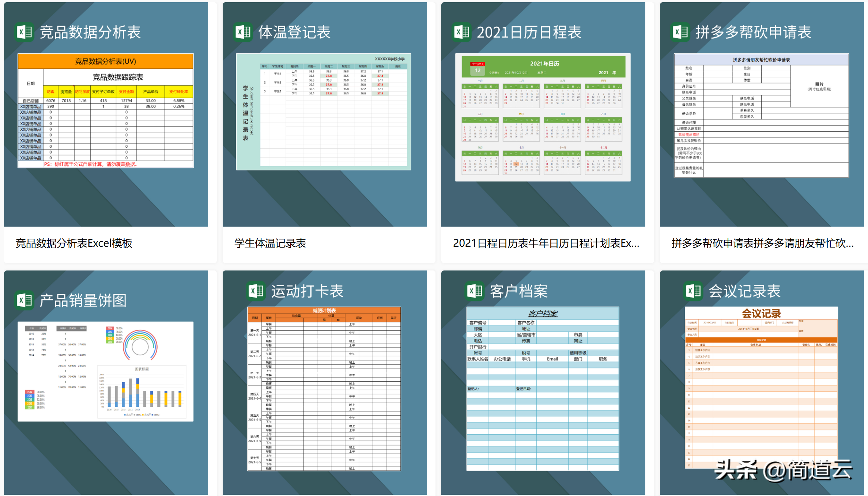Open 拼多多请朋友帮忙砍价申请表 preview thumbnail
This screenshot has width=868, height=496.
[x=762, y=116]
